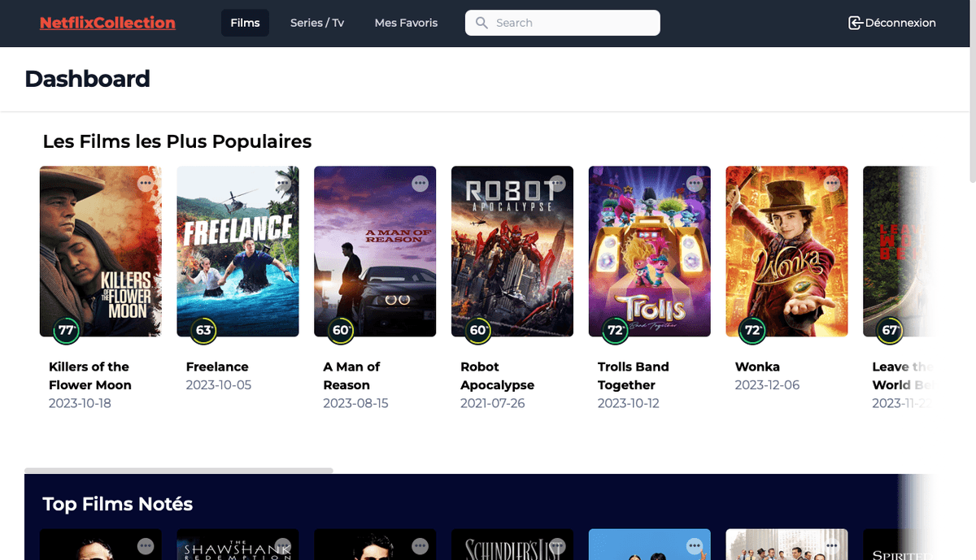Select the Trolls Band Together poster image
Image resolution: width=976 pixels, height=560 pixels.
pyautogui.click(x=650, y=251)
